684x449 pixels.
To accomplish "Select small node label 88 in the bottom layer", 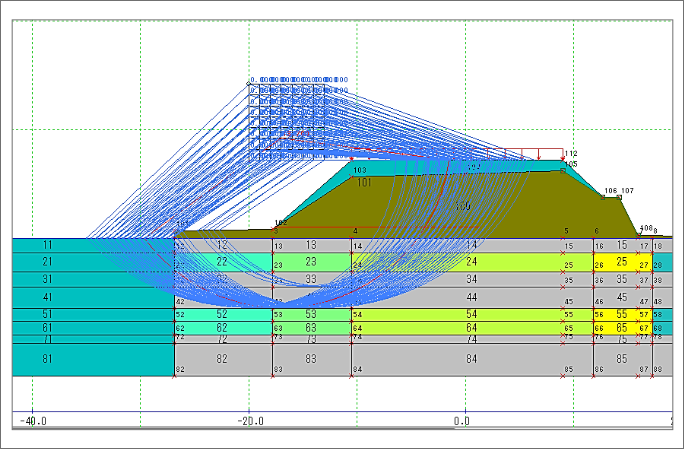I will coord(658,370).
